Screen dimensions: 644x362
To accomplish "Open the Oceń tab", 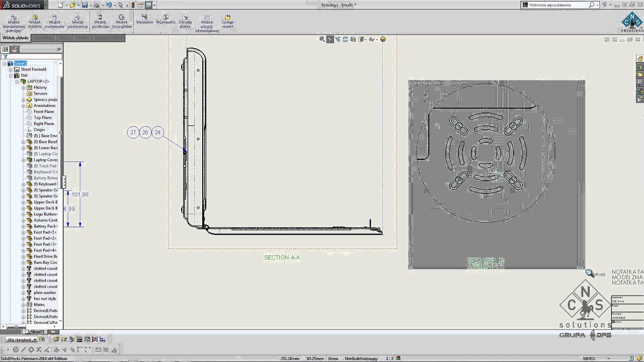I will [83, 38].
